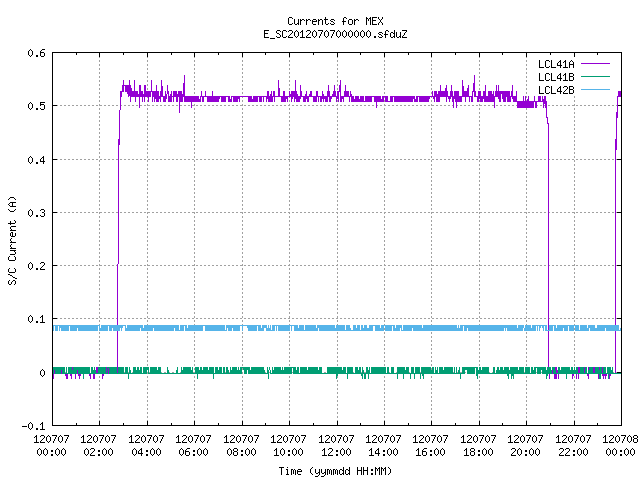
Task: Click the x-axis tick label '120707 20:00'
Action: click(525, 446)
